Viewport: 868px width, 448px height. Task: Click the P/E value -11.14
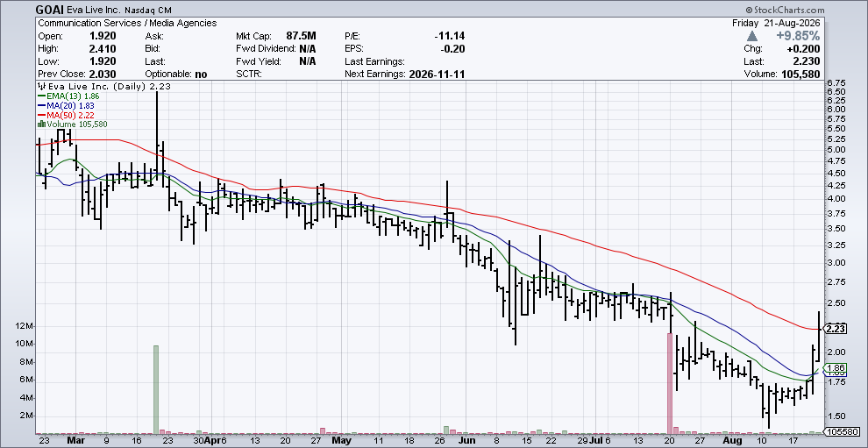point(450,36)
